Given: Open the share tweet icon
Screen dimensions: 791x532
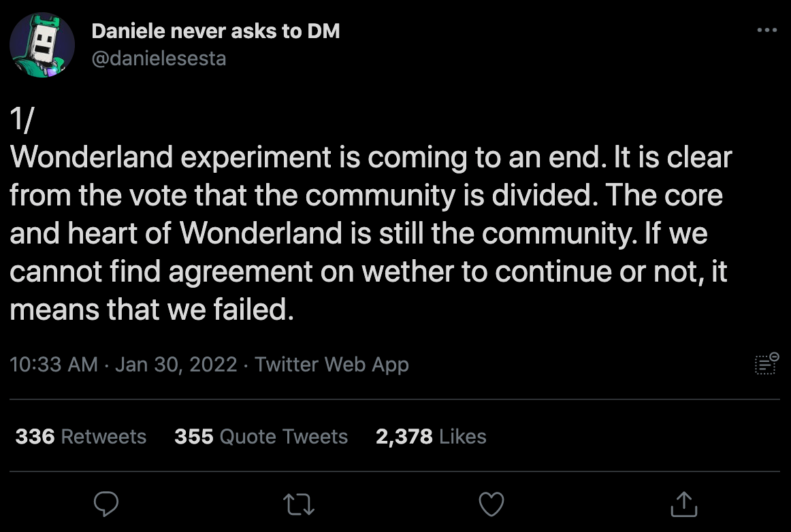Looking at the screenshot, I should click(x=684, y=503).
